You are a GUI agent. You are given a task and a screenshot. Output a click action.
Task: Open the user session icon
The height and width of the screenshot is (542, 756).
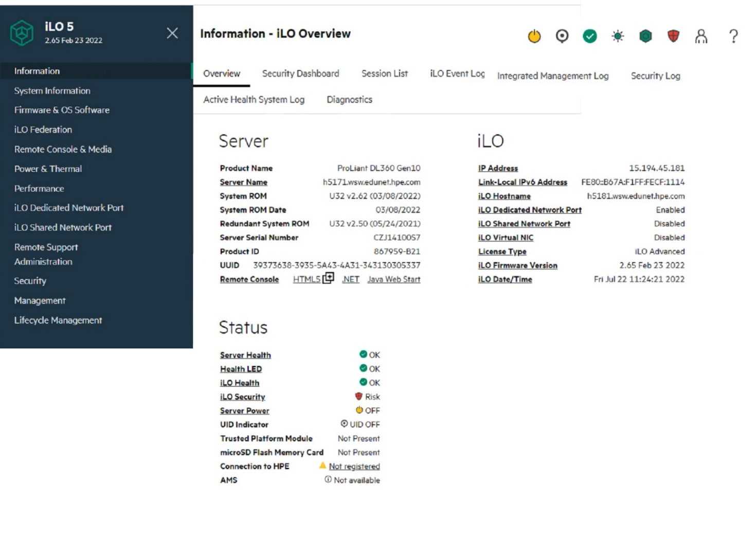coord(700,36)
